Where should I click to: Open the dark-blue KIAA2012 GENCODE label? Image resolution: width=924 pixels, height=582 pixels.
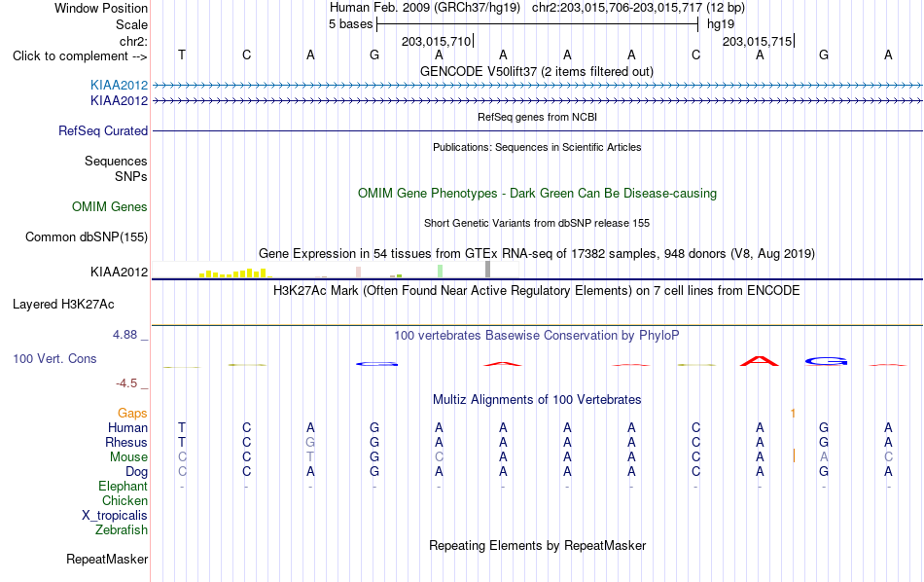119,101
